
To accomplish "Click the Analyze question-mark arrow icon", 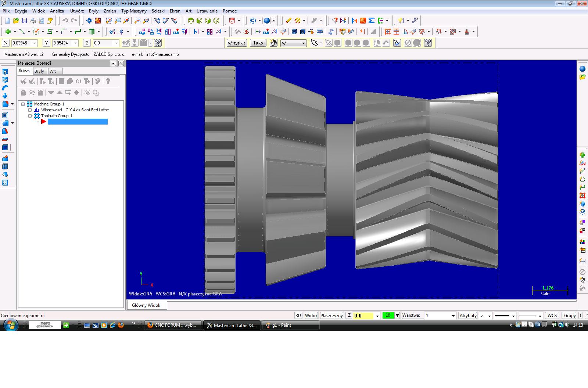I will pos(334,21).
